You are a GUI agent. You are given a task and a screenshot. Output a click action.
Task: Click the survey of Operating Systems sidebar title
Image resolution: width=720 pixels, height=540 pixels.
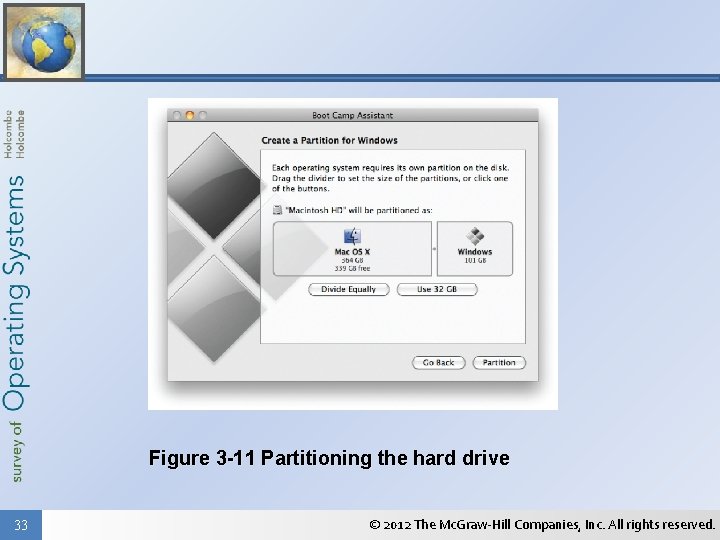point(16,328)
